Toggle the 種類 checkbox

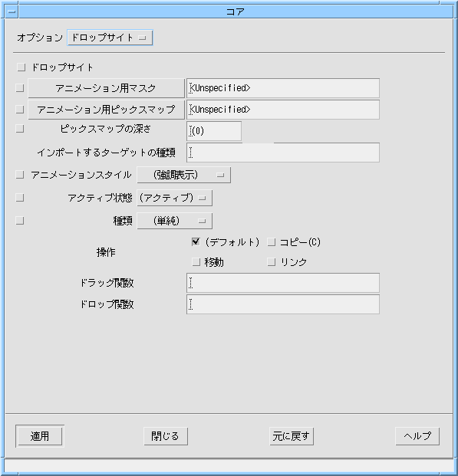pos(20,221)
